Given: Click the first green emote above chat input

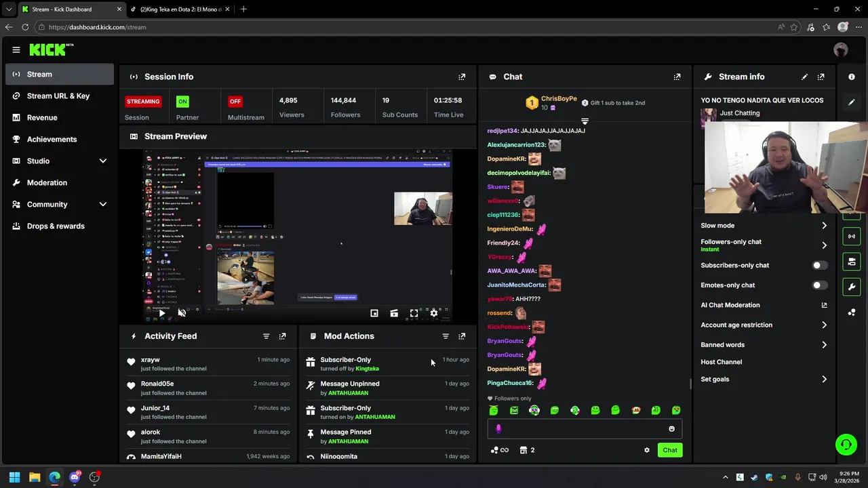Looking at the screenshot, I should (x=494, y=410).
